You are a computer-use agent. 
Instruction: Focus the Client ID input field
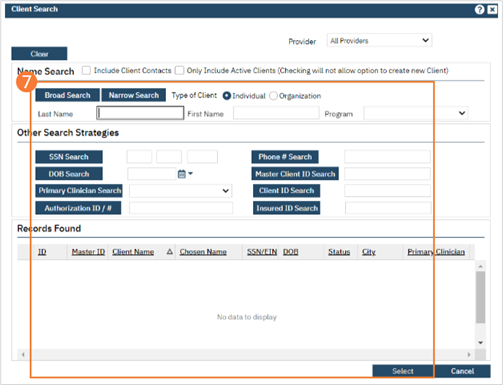tap(387, 191)
